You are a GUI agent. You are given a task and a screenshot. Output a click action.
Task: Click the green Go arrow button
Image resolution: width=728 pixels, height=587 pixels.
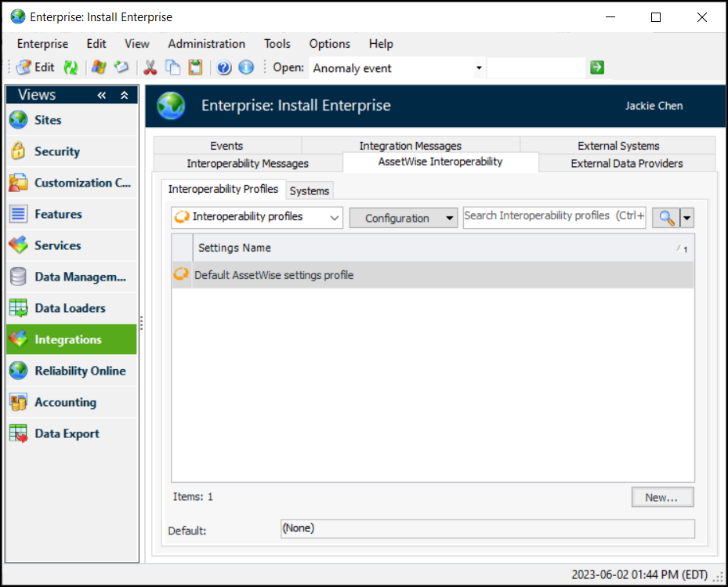click(597, 68)
